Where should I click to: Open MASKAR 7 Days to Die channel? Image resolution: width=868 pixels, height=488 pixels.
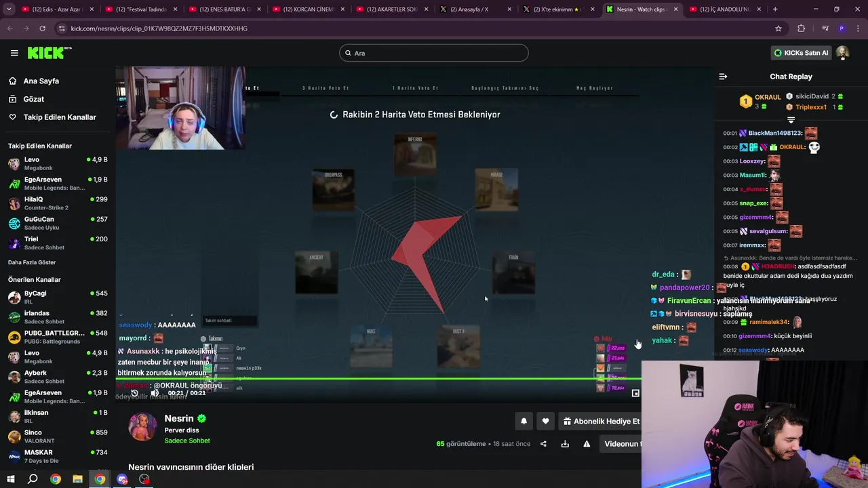[58, 456]
